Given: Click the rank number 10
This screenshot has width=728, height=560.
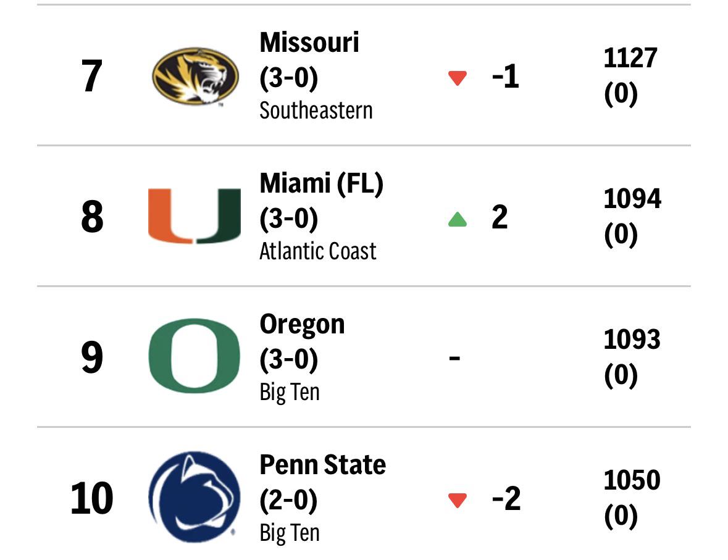Looking at the screenshot, I should coord(91,499).
